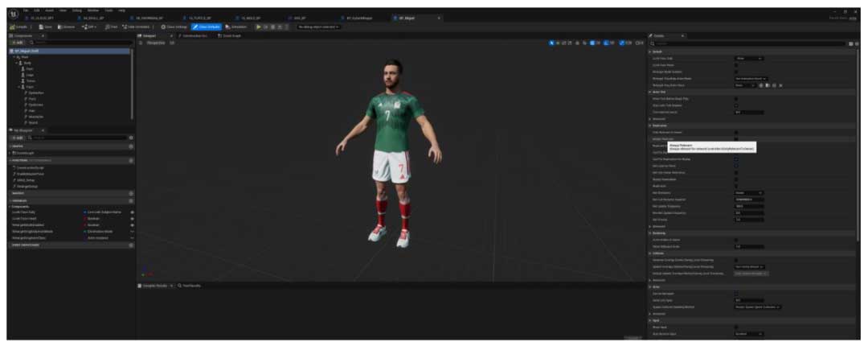Open Find in blueprint tool
The height and width of the screenshot is (346, 868).
click(x=113, y=27)
